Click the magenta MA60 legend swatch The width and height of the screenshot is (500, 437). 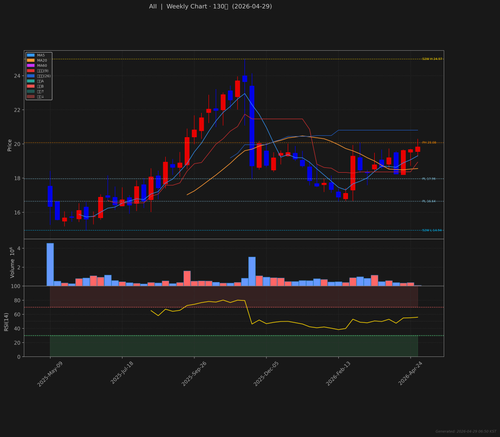[31, 66]
